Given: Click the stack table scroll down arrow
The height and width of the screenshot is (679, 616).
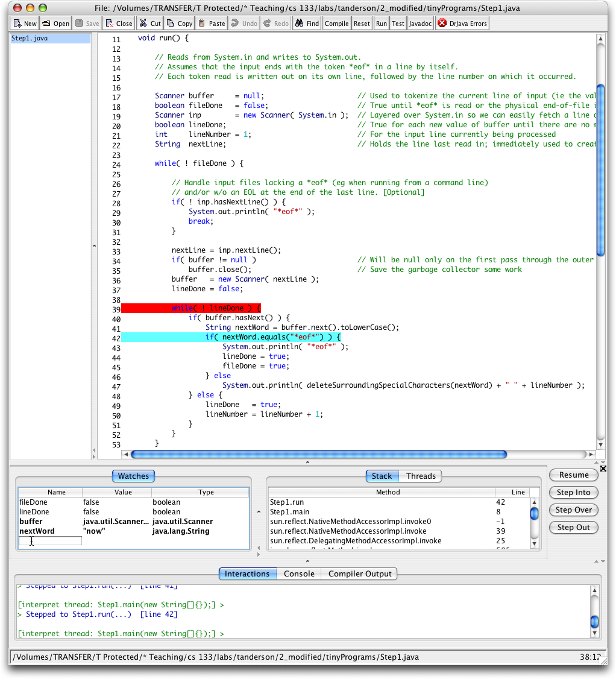Looking at the screenshot, I should (x=534, y=543).
